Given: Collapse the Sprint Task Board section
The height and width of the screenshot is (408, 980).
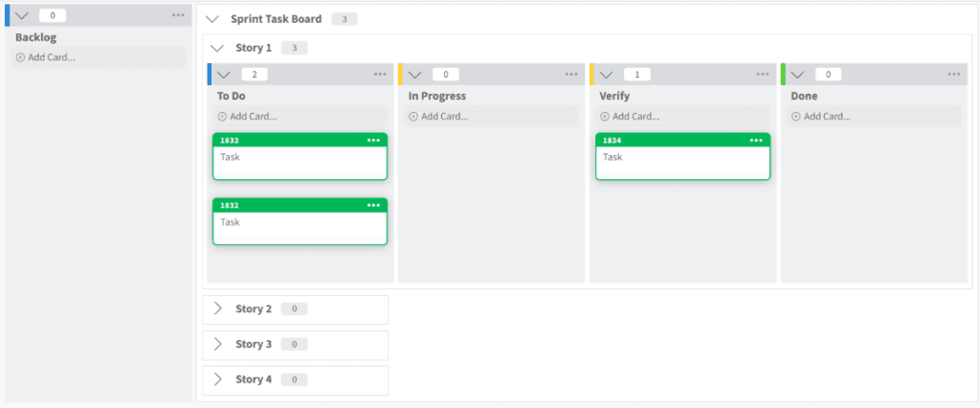Looking at the screenshot, I should tap(212, 19).
